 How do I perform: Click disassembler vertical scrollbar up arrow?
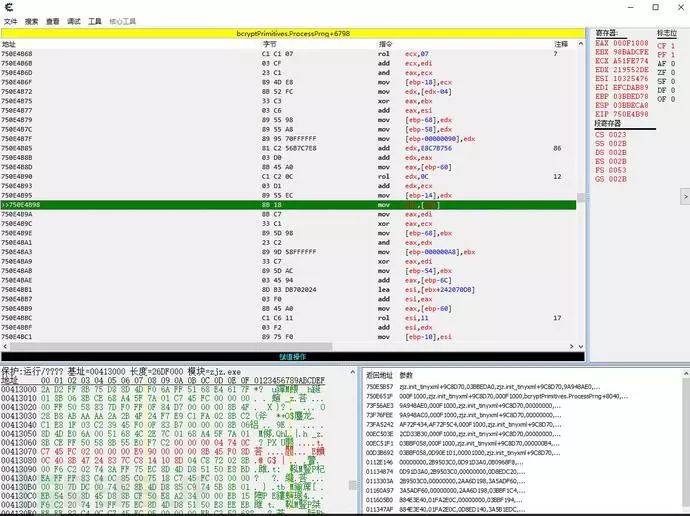click(580, 44)
